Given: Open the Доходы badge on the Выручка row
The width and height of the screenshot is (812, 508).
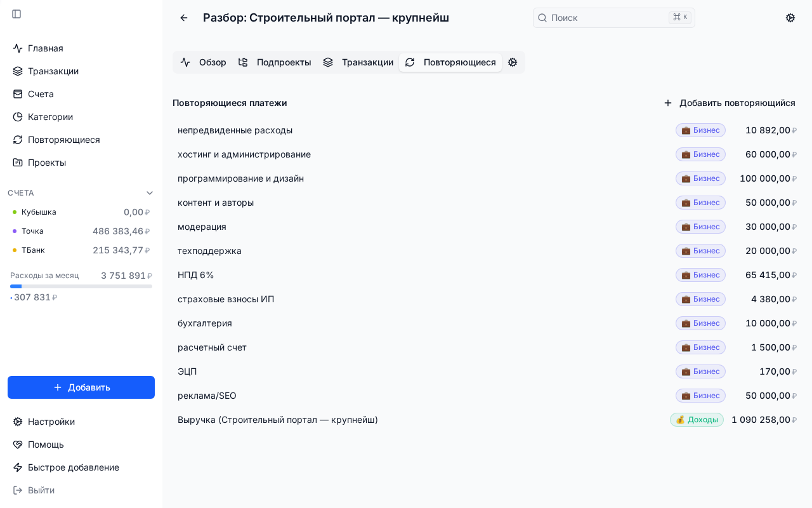Looking at the screenshot, I should [697, 420].
